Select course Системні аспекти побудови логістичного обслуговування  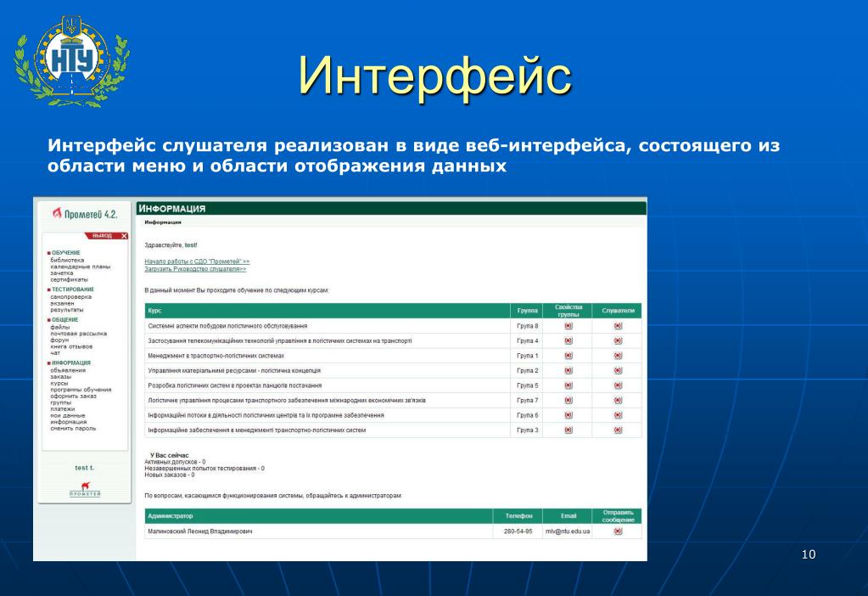pyautogui.click(x=227, y=326)
